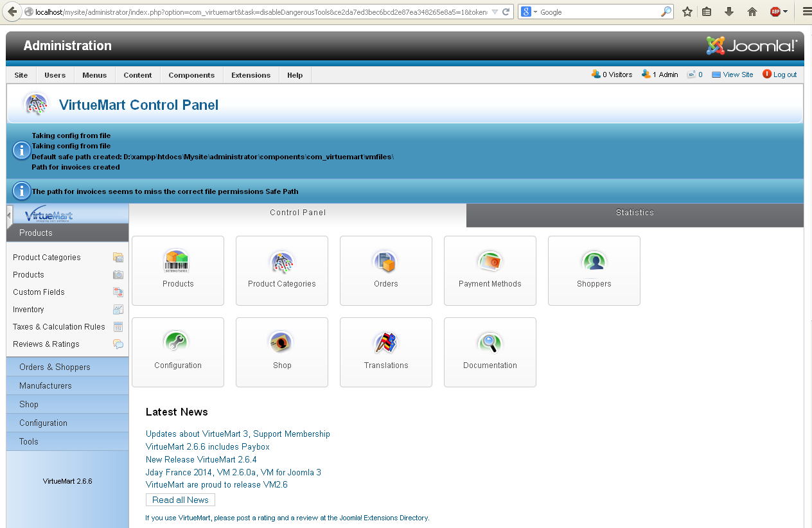The width and height of the screenshot is (812, 528).
Task: Open the Shoppers tile icon
Action: [x=594, y=270]
